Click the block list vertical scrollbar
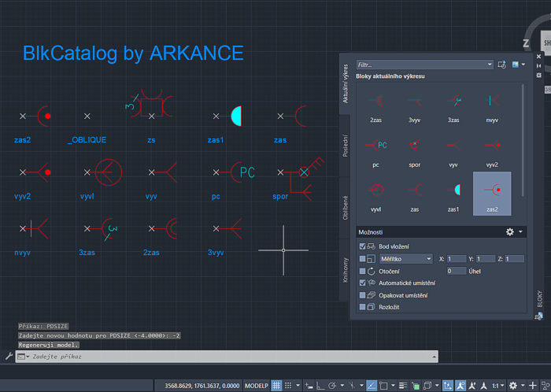The image size is (551, 392). (x=523, y=140)
